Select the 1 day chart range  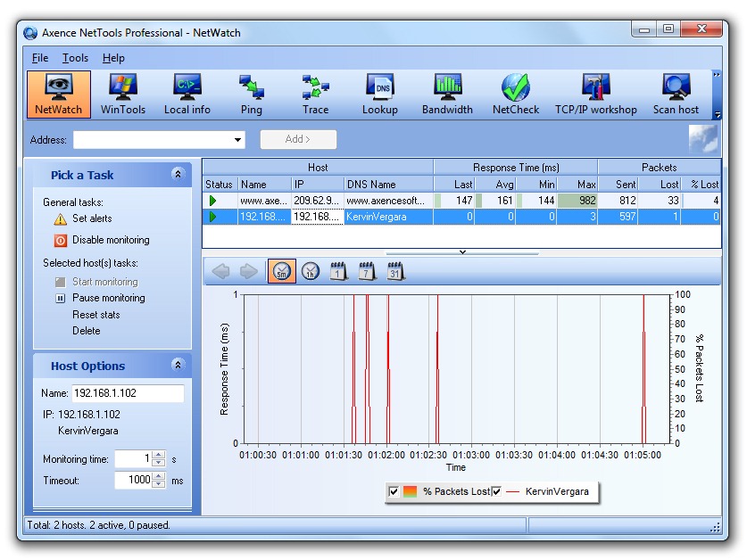point(339,271)
